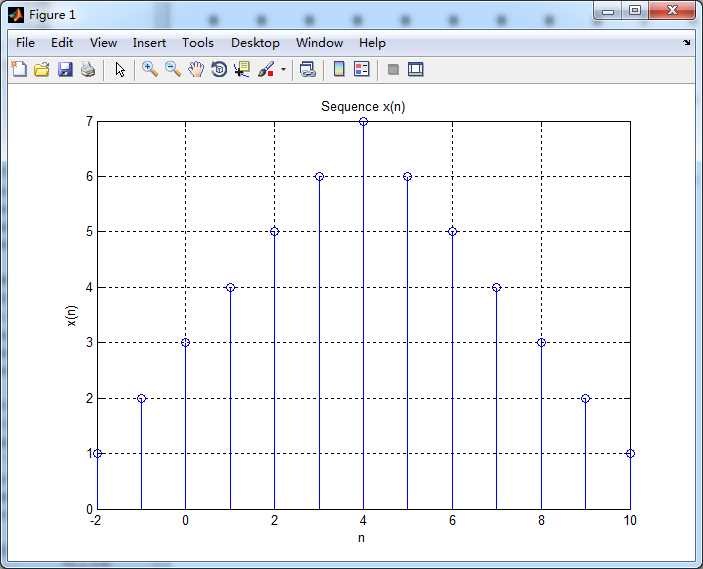Open the Window menu
The image size is (703, 569).
319,43
